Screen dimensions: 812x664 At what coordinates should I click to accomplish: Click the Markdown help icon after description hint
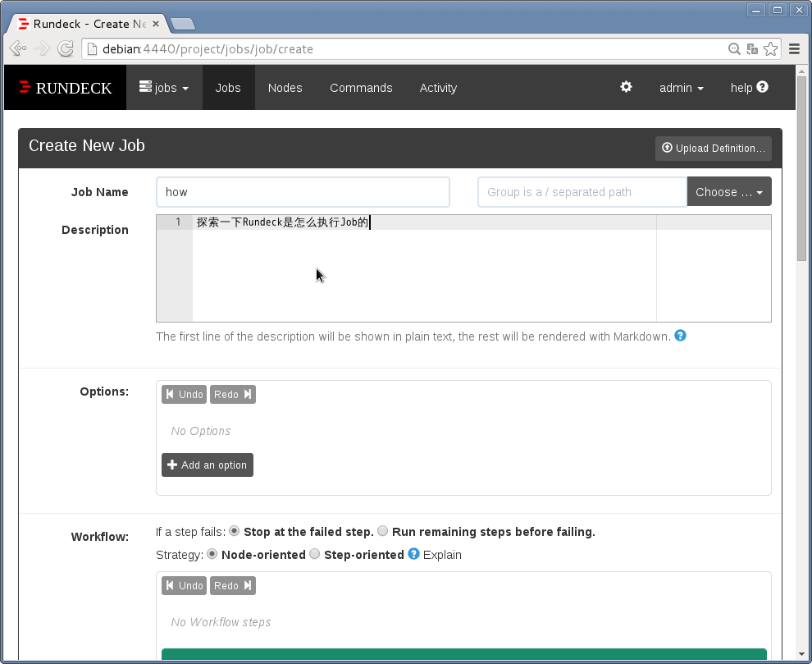point(681,336)
